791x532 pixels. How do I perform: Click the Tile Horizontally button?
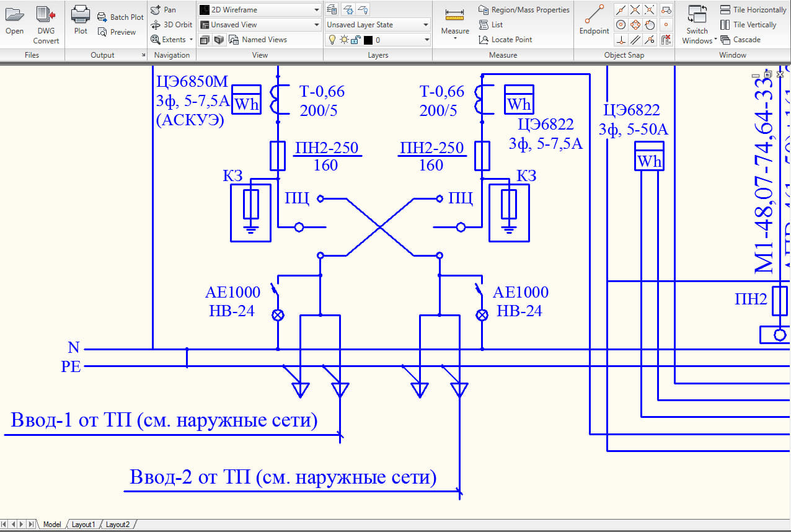(753, 10)
